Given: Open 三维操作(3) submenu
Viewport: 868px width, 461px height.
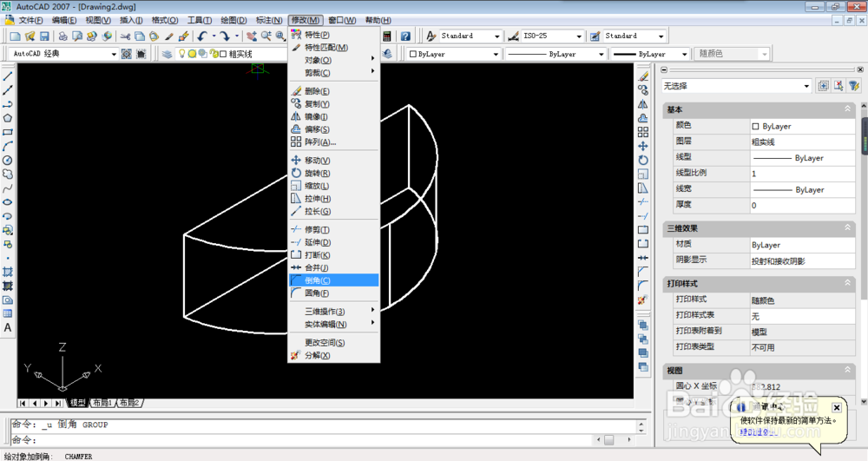Looking at the screenshot, I should pyautogui.click(x=334, y=312).
